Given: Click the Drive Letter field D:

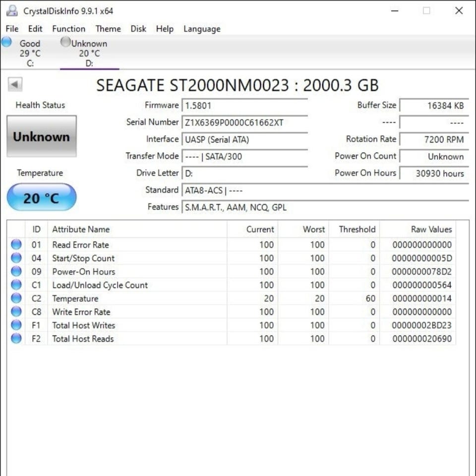Looking at the screenshot, I should [244, 174].
